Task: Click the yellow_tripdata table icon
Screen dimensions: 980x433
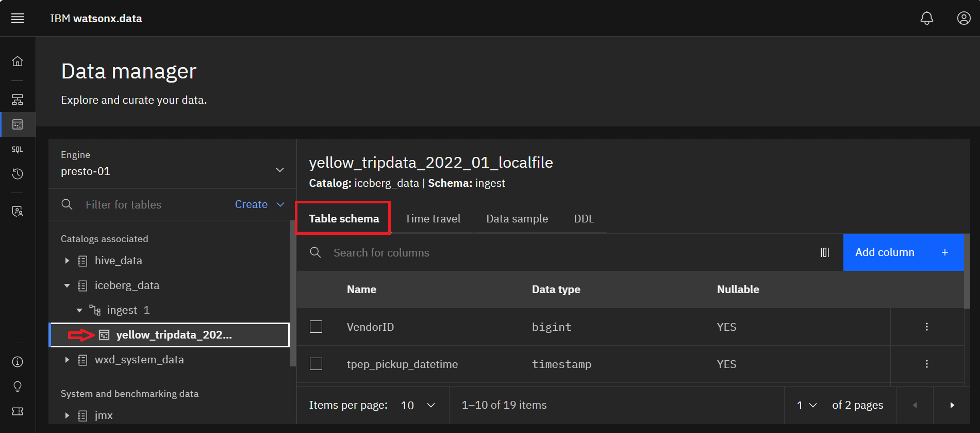Action: point(104,335)
